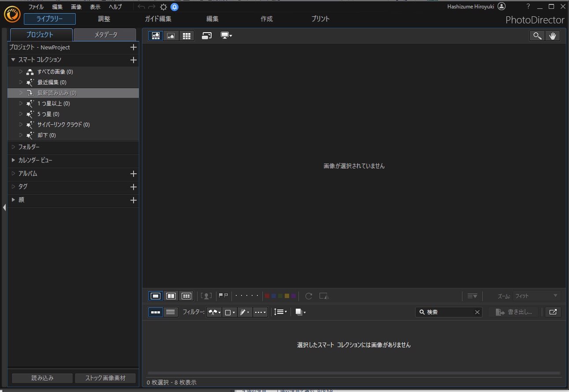
Task: Open the sort order dropdown
Action: (x=280, y=312)
